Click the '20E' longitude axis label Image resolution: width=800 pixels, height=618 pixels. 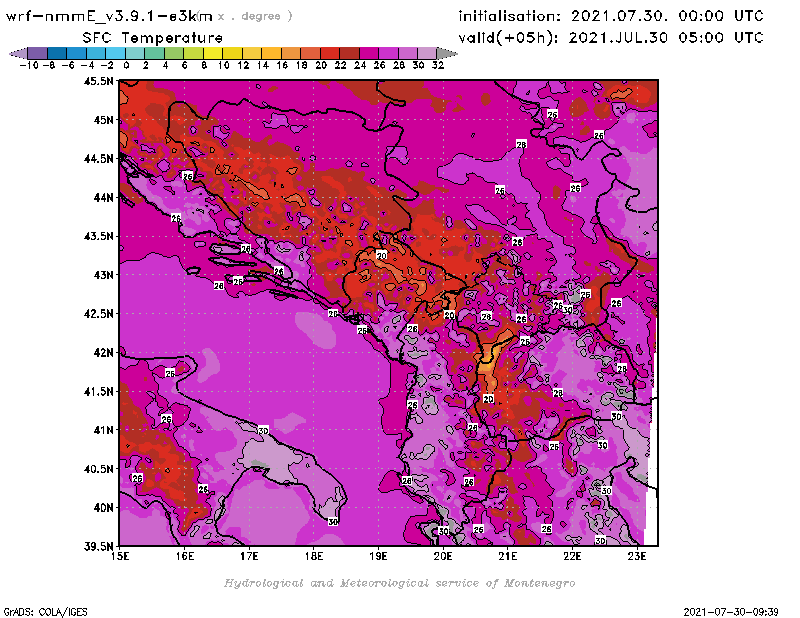(x=443, y=556)
